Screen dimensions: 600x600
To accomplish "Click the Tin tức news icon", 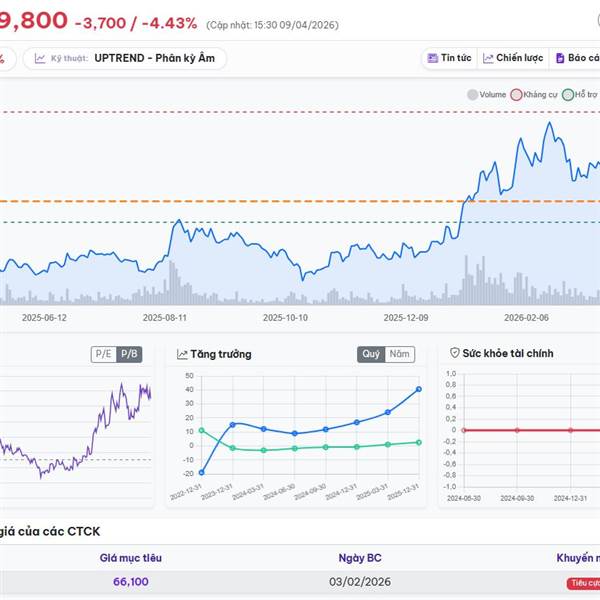I will 432,58.
